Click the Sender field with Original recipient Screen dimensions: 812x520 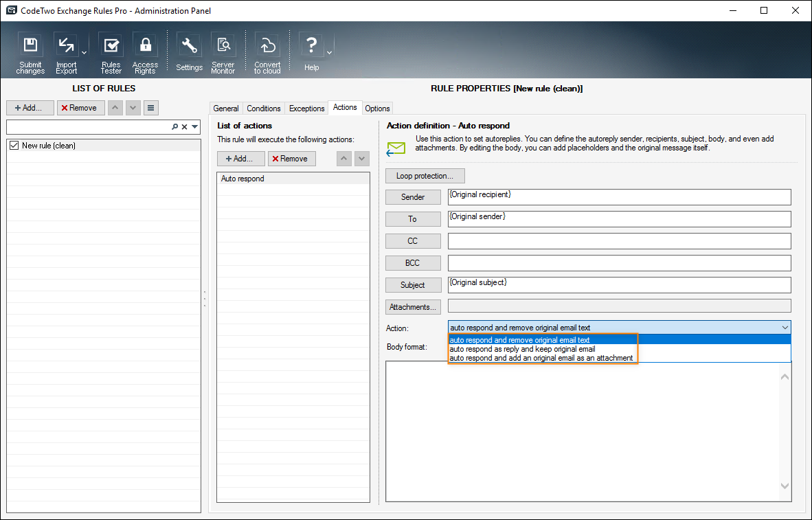(620, 197)
